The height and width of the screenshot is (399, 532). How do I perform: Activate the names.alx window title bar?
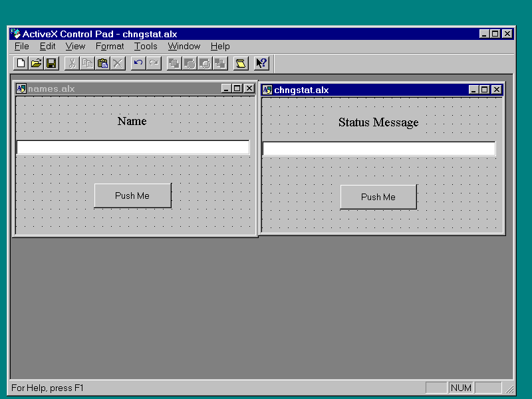tap(120, 88)
